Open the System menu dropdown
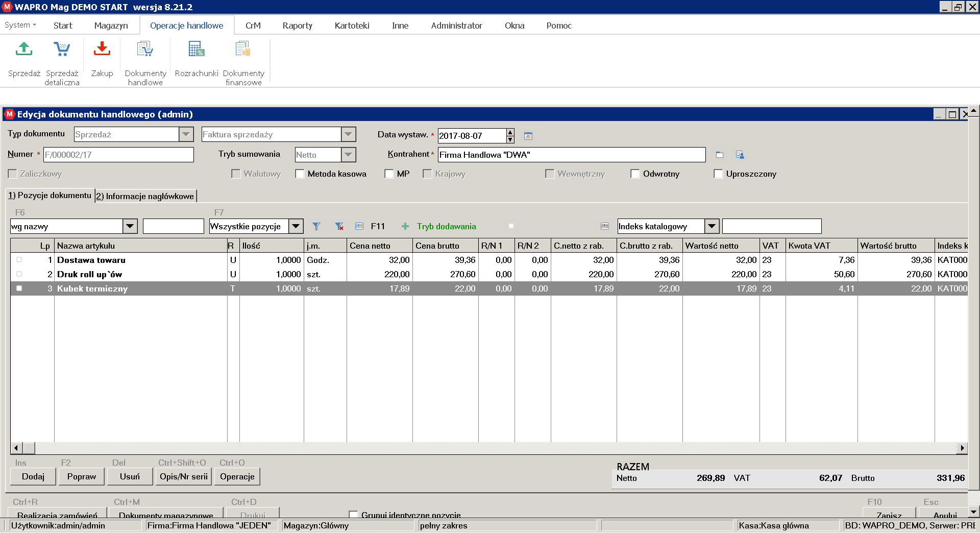Screen dimensions: 980x533 (x=20, y=25)
